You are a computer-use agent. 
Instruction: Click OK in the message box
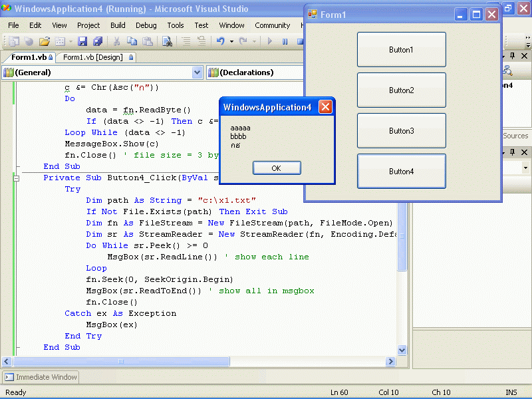[277, 168]
